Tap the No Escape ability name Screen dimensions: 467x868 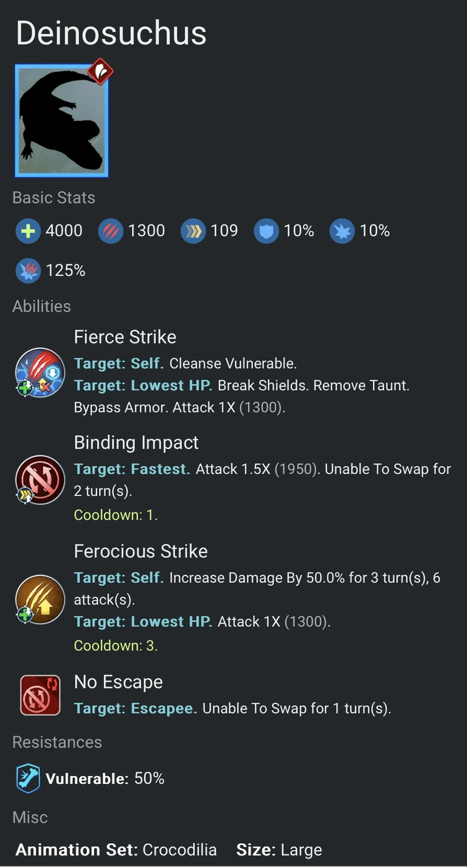[x=118, y=682]
